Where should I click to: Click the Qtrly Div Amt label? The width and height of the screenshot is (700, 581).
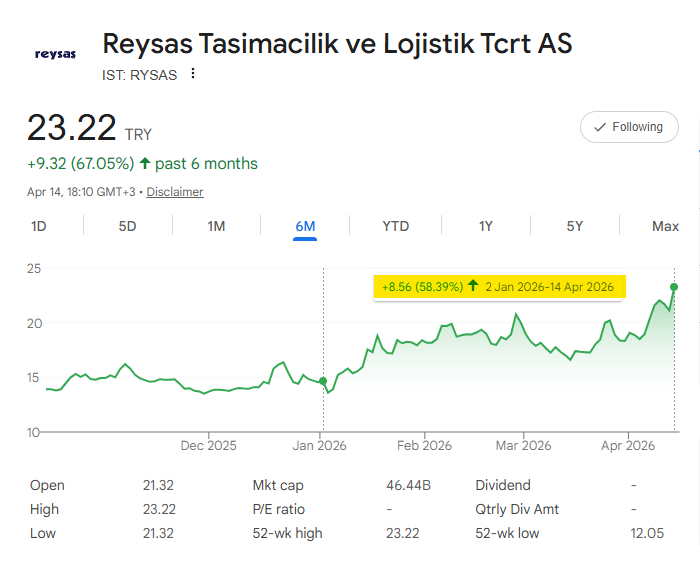(517, 509)
